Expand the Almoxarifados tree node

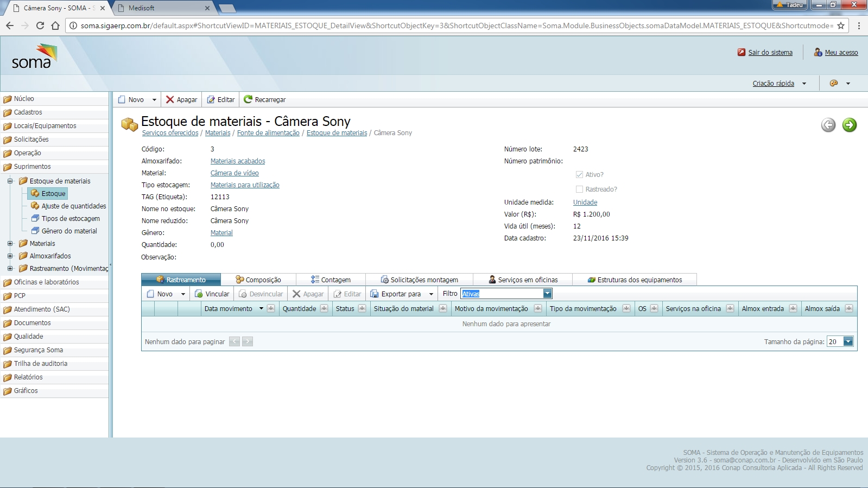pos(10,256)
